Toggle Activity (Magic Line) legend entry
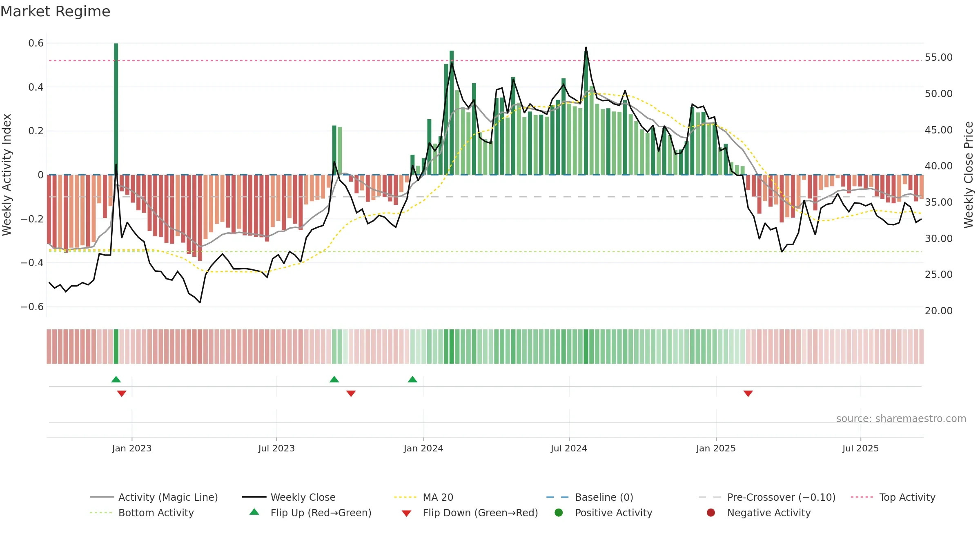The image size is (980, 551). (x=154, y=497)
